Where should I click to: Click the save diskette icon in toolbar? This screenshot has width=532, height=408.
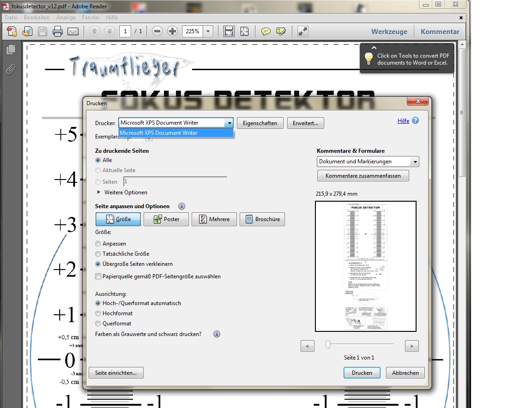click(42, 31)
